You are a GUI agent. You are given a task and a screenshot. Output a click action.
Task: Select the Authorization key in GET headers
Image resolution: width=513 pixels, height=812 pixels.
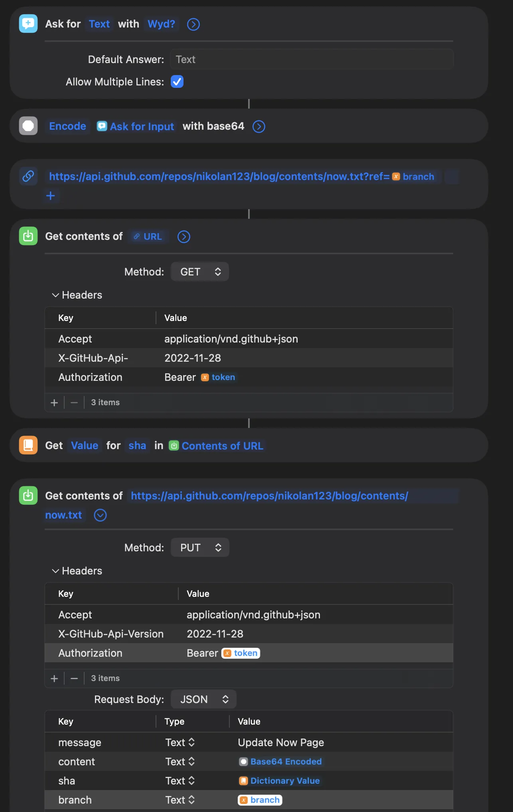pyautogui.click(x=90, y=377)
